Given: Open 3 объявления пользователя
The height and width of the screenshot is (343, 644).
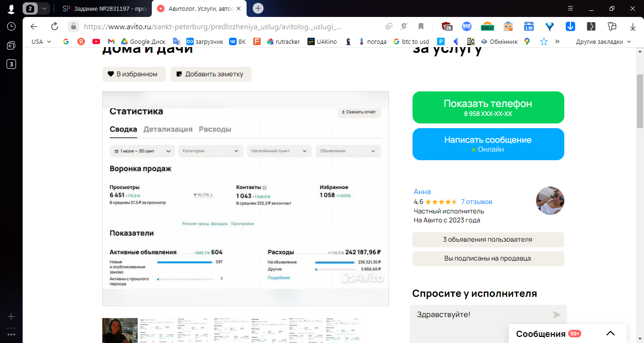Looking at the screenshot, I should [x=488, y=239].
